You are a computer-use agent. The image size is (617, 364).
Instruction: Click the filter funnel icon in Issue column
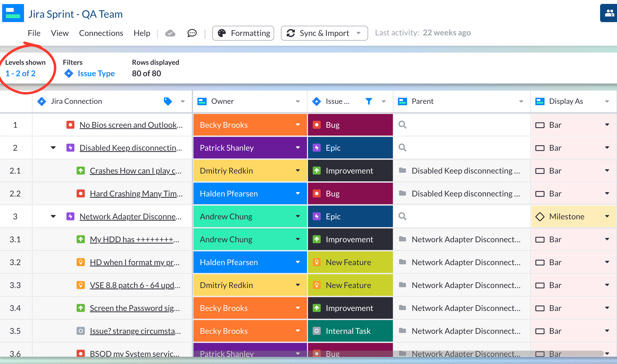(x=369, y=101)
